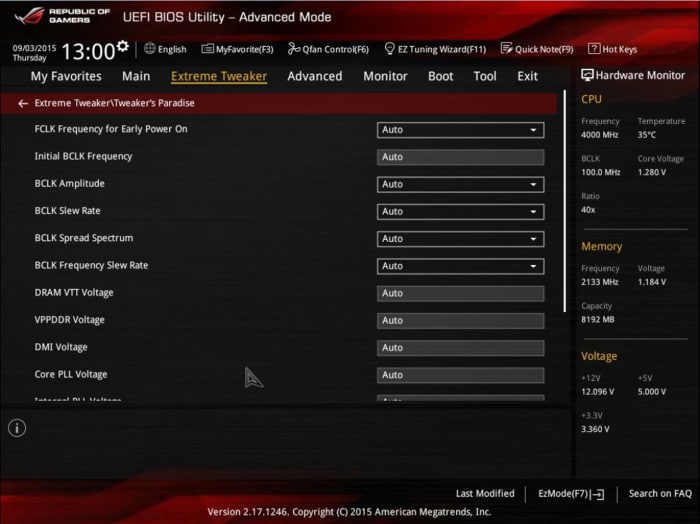Open the Monitor tab
The image size is (700, 524).
[x=385, y=76]
